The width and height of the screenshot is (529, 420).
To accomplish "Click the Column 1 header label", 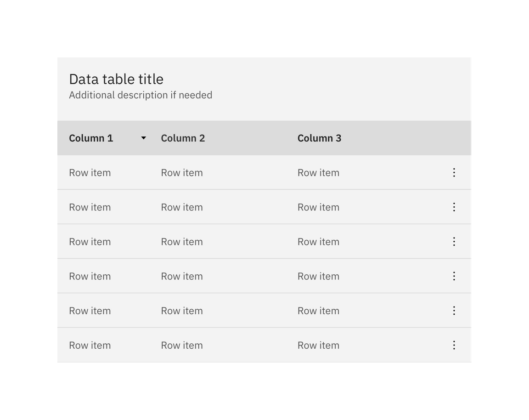I will 91,138.
